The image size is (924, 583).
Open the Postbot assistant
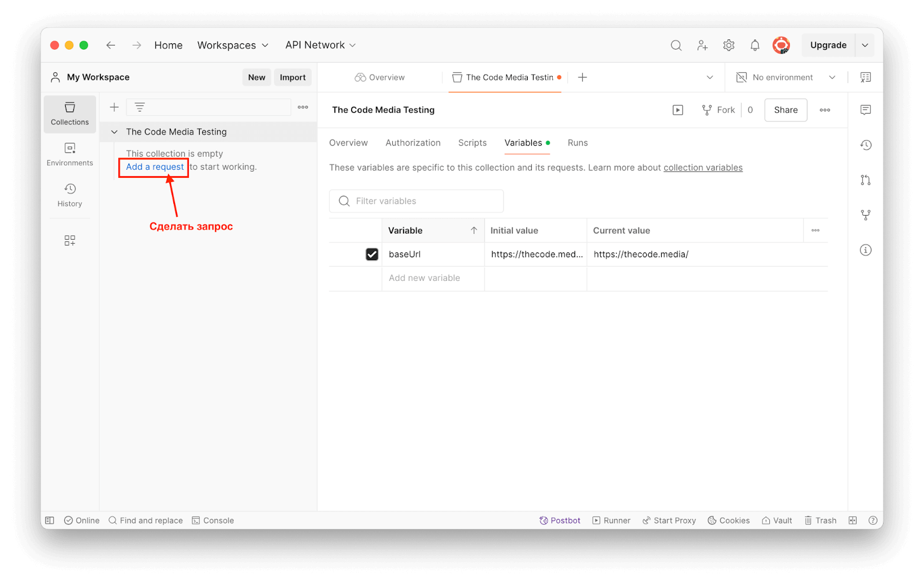[560, 521]
